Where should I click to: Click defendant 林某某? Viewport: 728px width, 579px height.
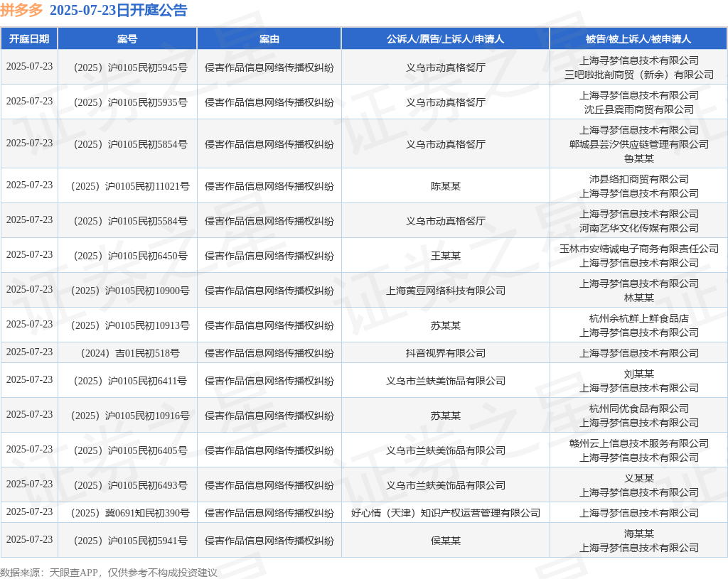pyautogui.click(x=639, y=298)
